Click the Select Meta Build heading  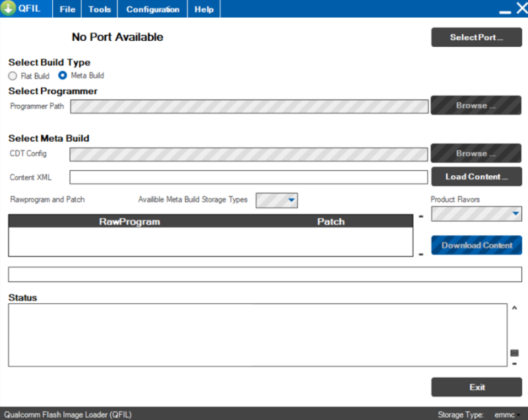(49, 138)
